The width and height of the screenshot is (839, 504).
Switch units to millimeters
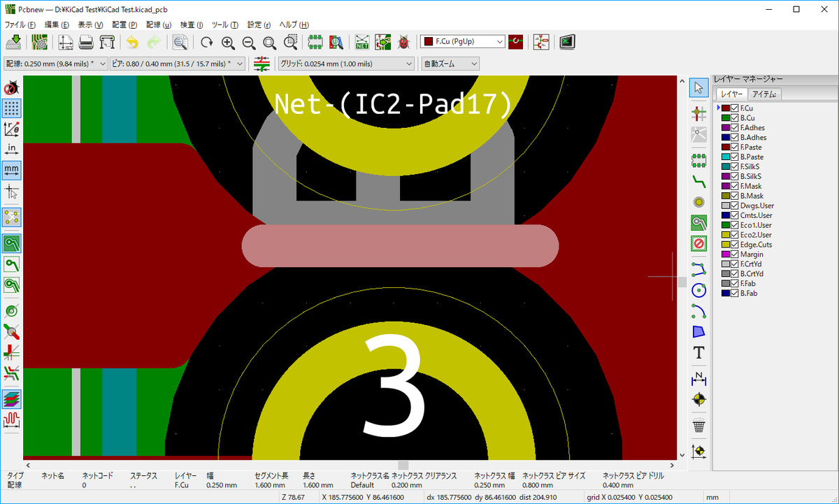pyautogui.click(x=11, y=170)
